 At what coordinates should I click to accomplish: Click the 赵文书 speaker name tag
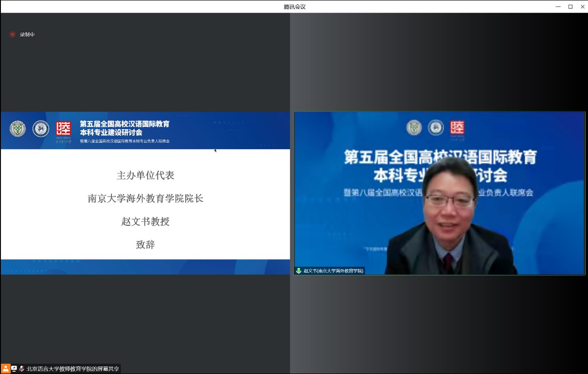pyautogui.click(x=333, y=270)
